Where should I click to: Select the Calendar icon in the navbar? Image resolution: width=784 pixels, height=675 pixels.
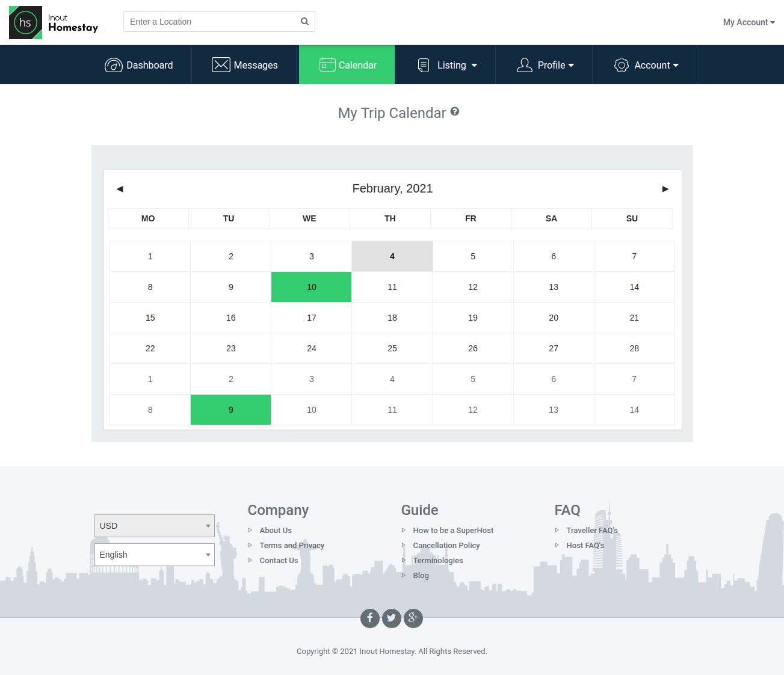point(327,64)
